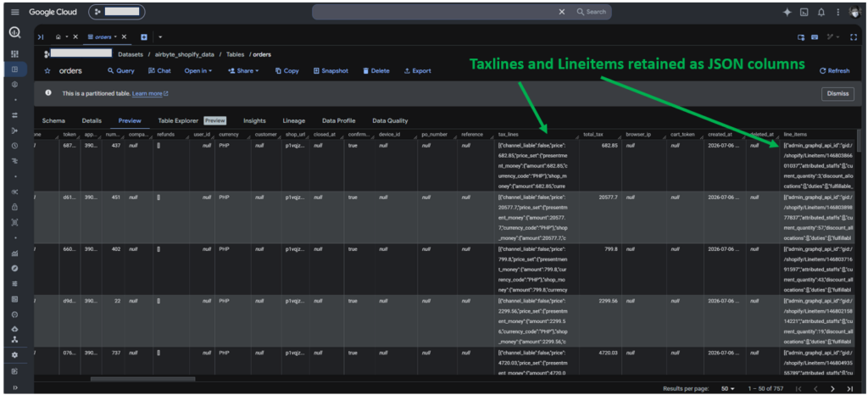Image resolution: width=868 pixels, height=395 pixels.
Task: Open the Results per page dropdown
Action: coord(728,389)
